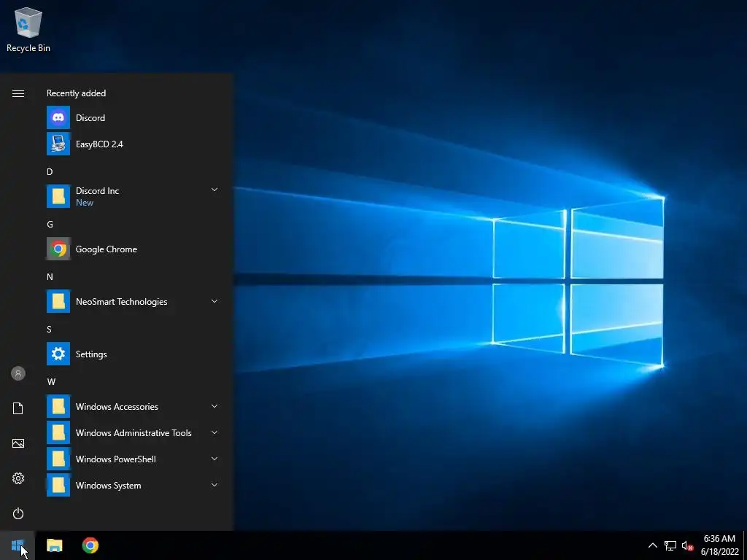Open the muted volume tray icon
Screen dimensions: 747x560
click(687, 545)
